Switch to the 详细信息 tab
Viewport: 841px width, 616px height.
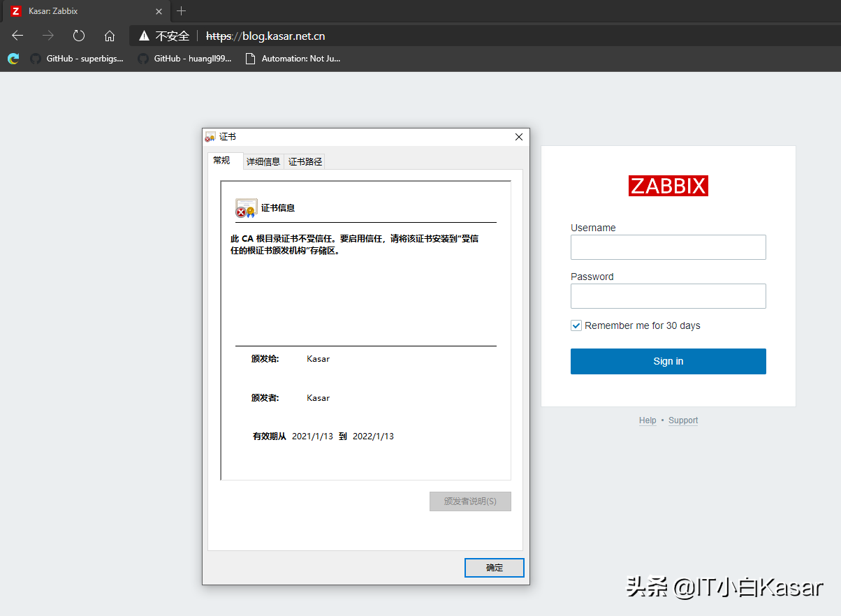point(263,161)
